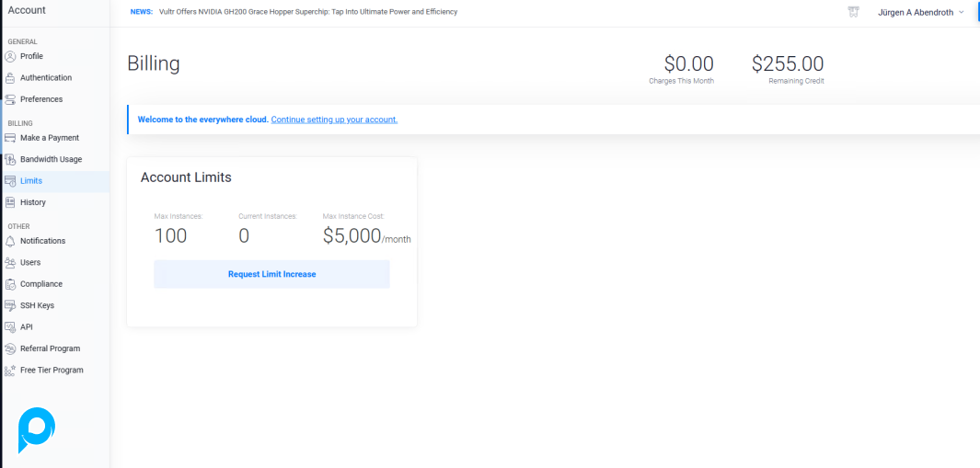Go to the Users section
Viewport: 980px width, 468px height.
[30, 263]
